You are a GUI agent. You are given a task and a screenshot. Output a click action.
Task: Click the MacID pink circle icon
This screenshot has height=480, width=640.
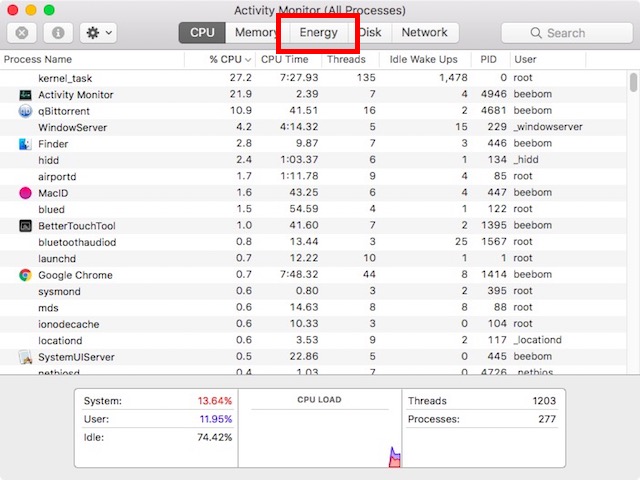tap(25, 193)
